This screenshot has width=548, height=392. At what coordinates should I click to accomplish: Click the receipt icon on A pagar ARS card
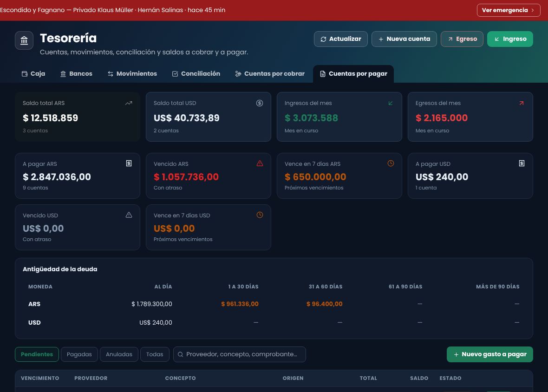pos(129,163)
